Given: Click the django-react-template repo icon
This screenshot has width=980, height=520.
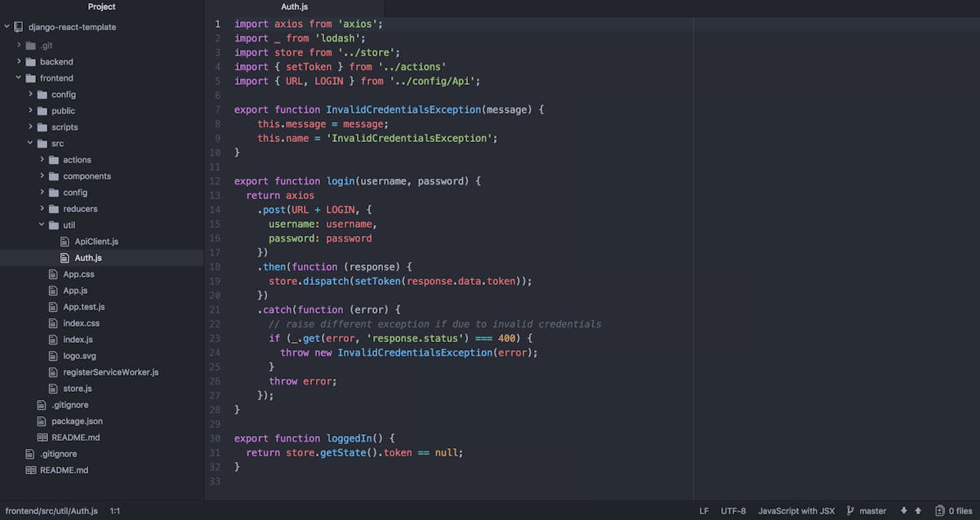Looking at the screenshot, I should pos(19,27).
